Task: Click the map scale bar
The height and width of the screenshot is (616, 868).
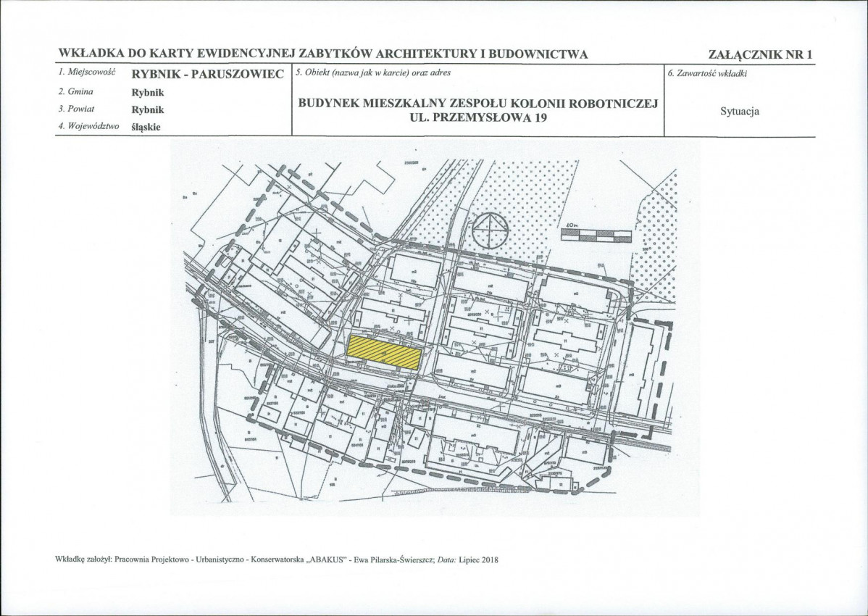Action: pyautogui.click(x=596, y=236)
